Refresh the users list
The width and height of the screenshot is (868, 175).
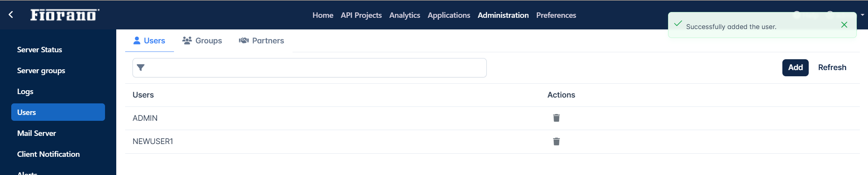[x=832, y=67]
